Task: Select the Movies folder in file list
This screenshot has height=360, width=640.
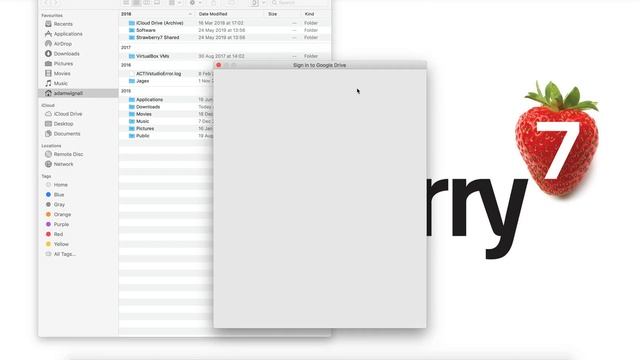Action: (144, 114)
